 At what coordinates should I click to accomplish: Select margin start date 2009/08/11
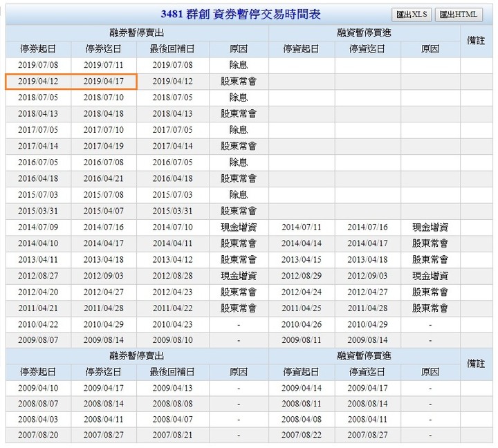pyautogui.click(x=301, y=340)
